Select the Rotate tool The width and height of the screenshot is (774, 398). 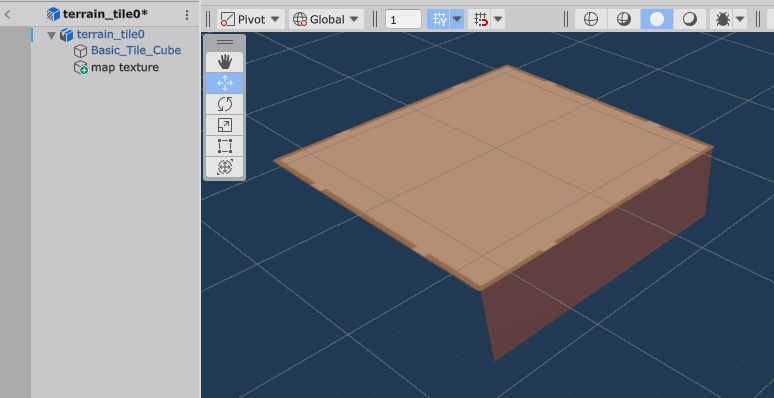tap(225, 104)
